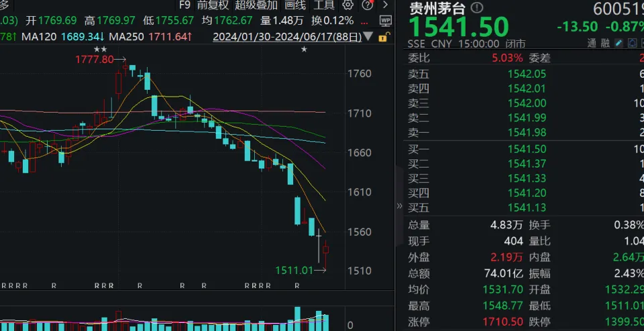Click the 1511.01 low price marker
This screenshot has width=644, height=331.
(x=294, y=270)
